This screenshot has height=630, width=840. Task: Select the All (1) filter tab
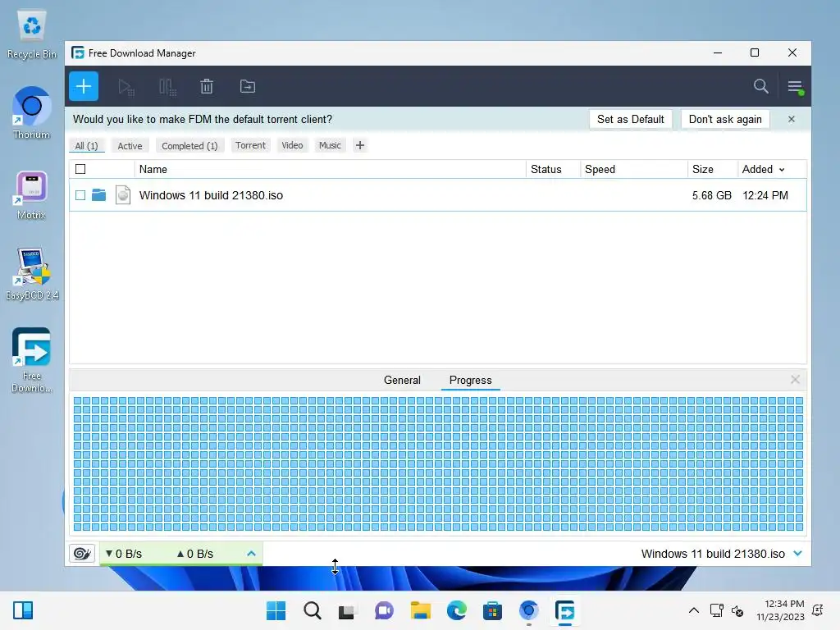[x=86, y=146]
